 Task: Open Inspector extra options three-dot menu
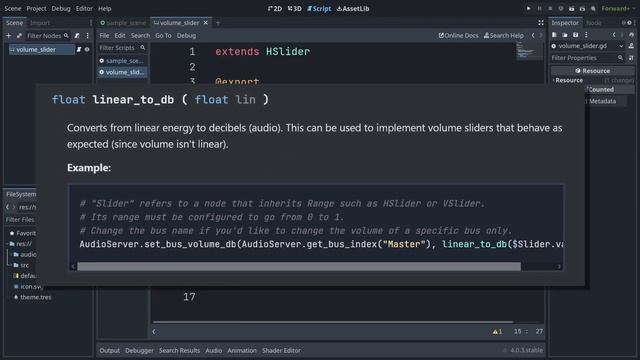click(586, 35)
